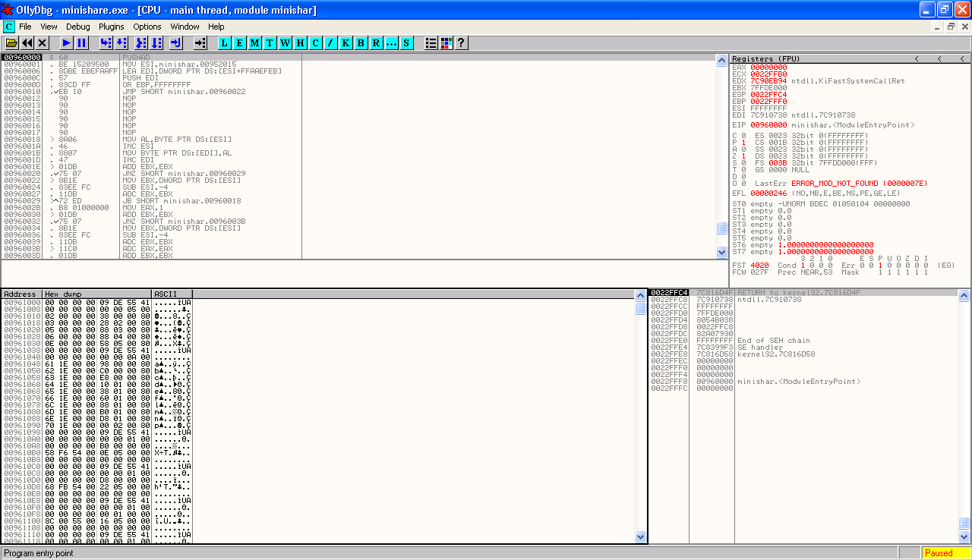Click the stack pane scroll down arrow
Viewport: 972px width, 560px height.
pos(964,536)
